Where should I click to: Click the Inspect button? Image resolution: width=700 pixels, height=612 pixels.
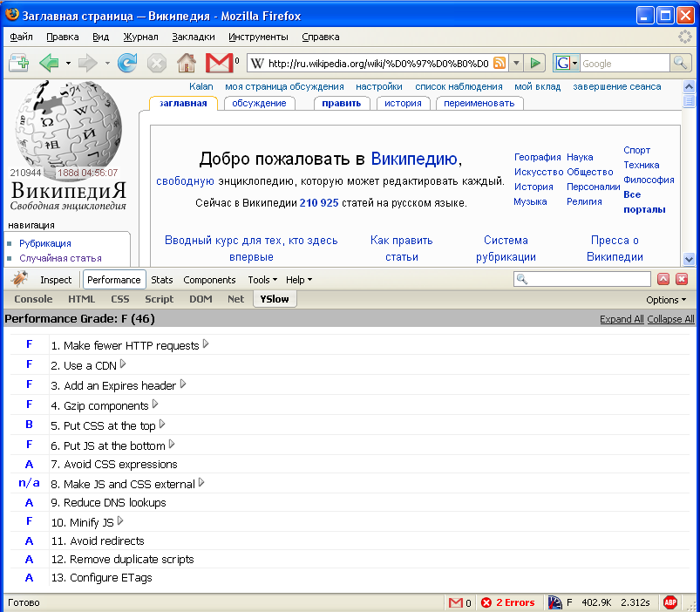(56, 280)
